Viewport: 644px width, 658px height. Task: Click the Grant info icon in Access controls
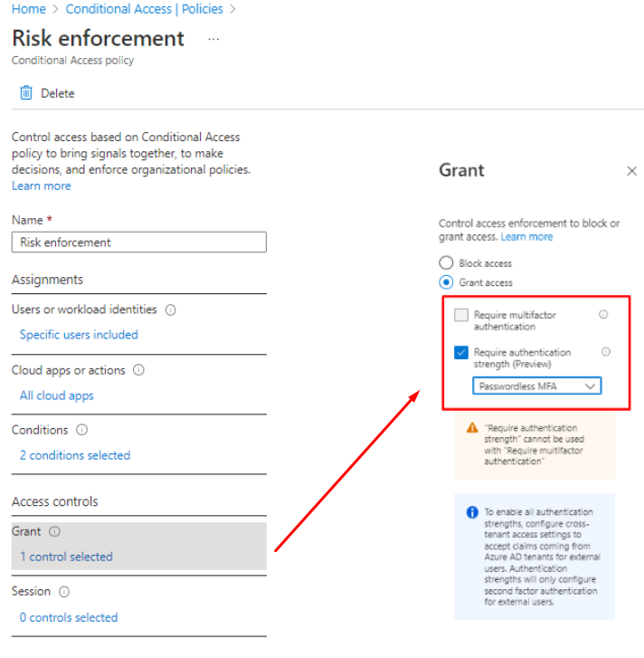point(54,532)
